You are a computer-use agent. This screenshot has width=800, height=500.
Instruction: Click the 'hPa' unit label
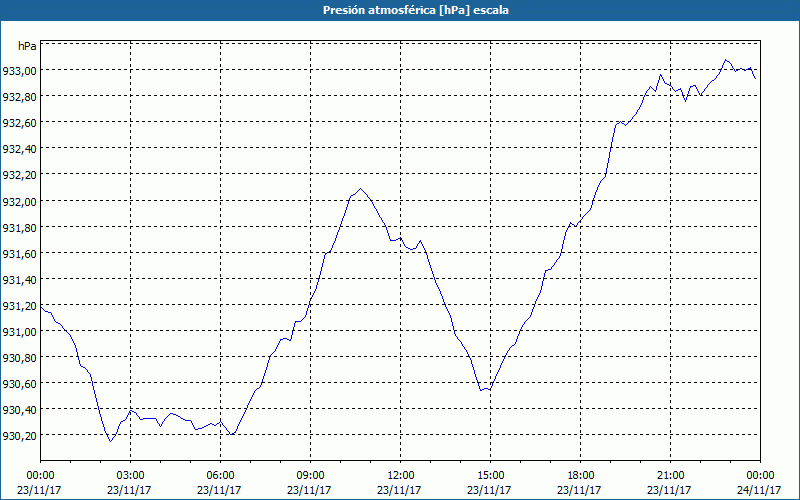click(x=27, y=46)
